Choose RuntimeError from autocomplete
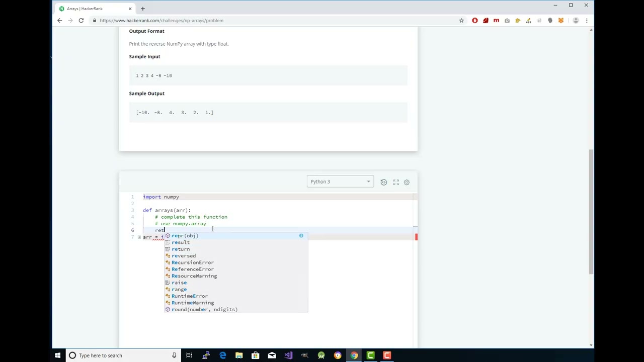 point(235,296)
